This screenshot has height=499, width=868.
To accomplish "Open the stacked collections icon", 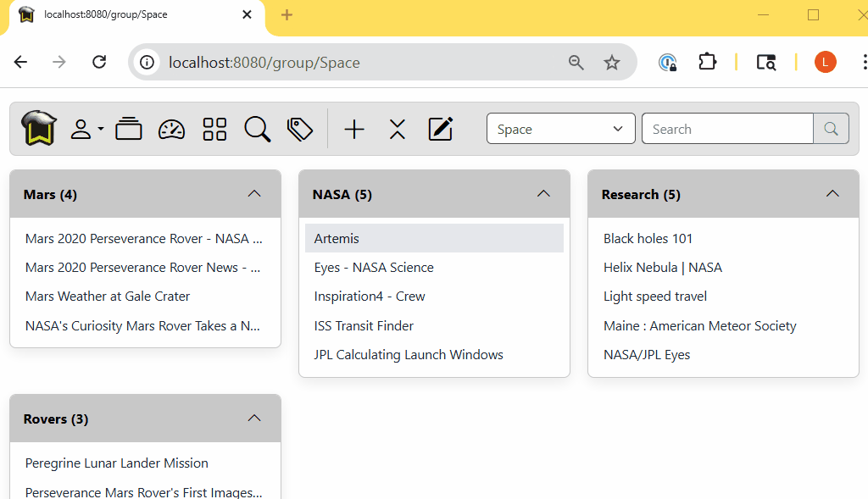I will (x=129, y=129).
